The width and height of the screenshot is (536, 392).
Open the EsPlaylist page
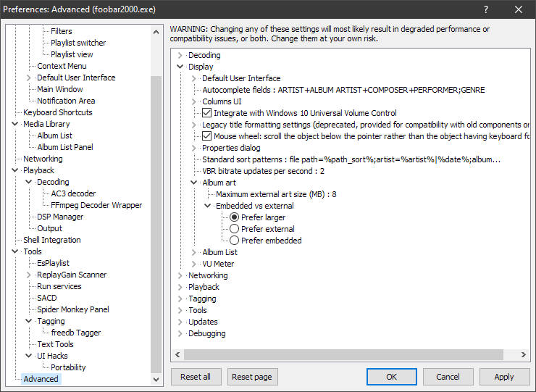click(x=53, y=263)
